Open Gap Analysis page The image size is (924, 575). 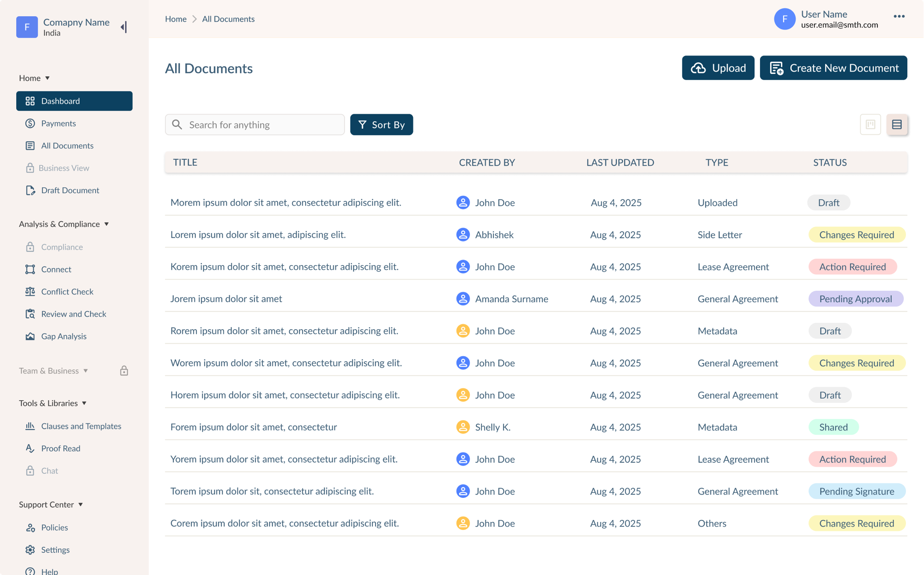pos(64,336)
